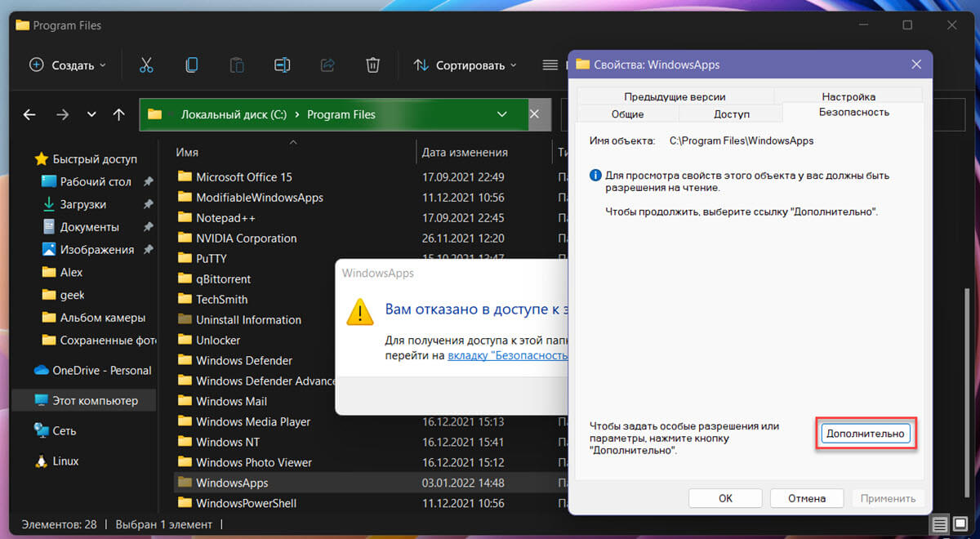
Task: Select the Microsoft Office 15 folder
Action: pos(234,176)
